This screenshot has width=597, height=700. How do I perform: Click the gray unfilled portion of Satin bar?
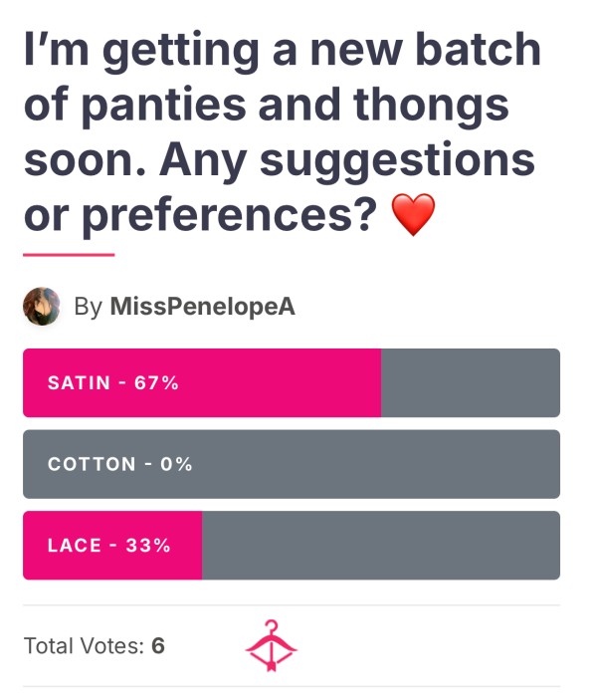[x=471, y=383]
